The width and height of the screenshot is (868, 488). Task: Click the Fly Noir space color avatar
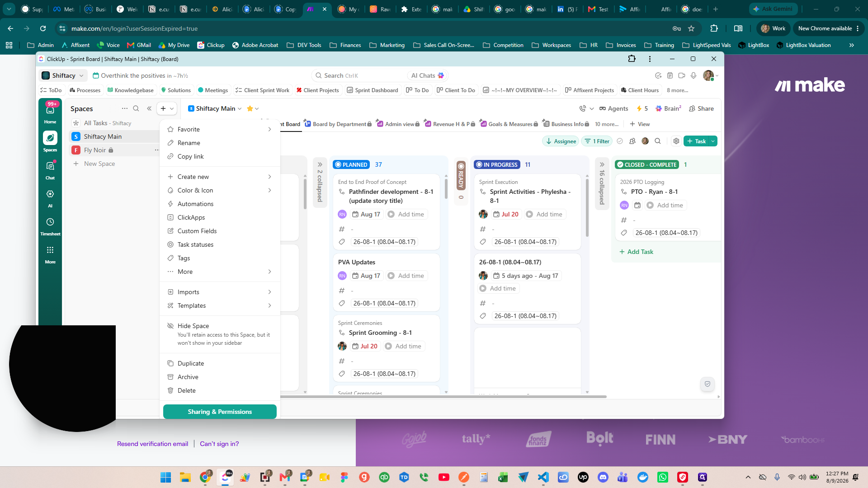tap(76, 150)
